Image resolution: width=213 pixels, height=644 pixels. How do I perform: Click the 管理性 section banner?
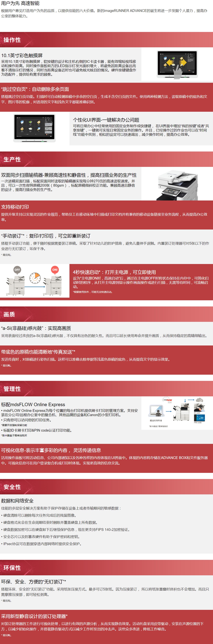tap(106, 389)
